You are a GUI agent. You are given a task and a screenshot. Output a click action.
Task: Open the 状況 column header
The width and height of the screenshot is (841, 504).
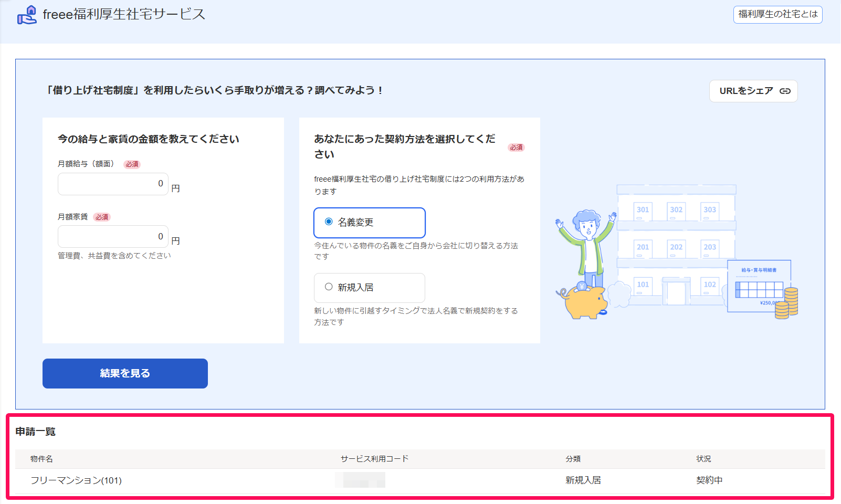click(x=703, y=458)
